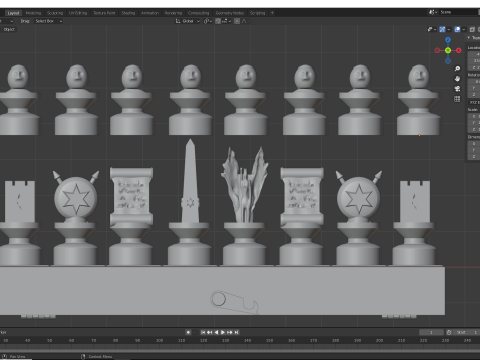Toggle proportional editing icon
The image size is (480, 360).
(237, 21)
